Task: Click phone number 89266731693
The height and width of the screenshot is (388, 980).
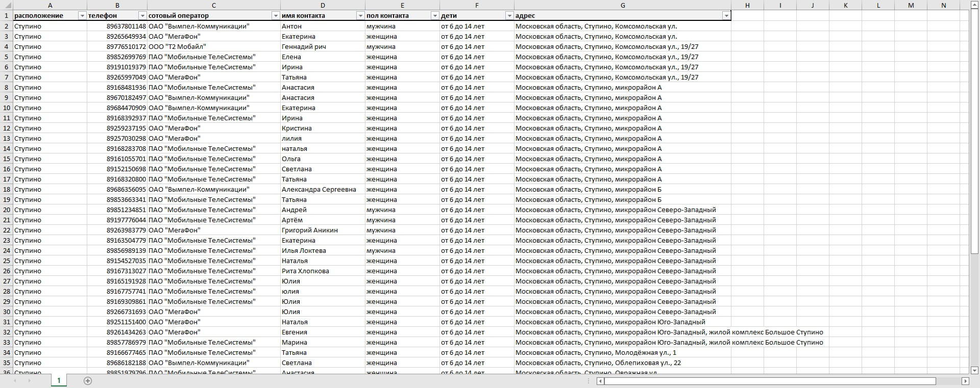Action: [117, 312]
